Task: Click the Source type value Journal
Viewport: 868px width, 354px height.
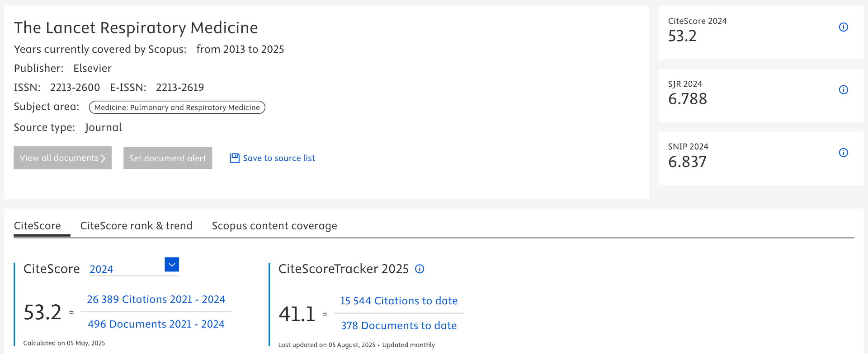Action: (x=104, y=127)
